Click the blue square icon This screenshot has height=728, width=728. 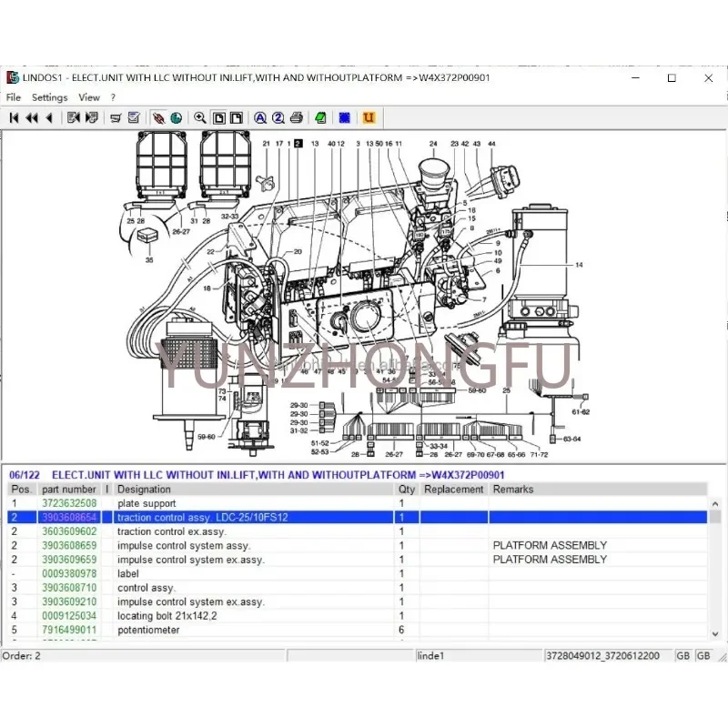[345, 118]
